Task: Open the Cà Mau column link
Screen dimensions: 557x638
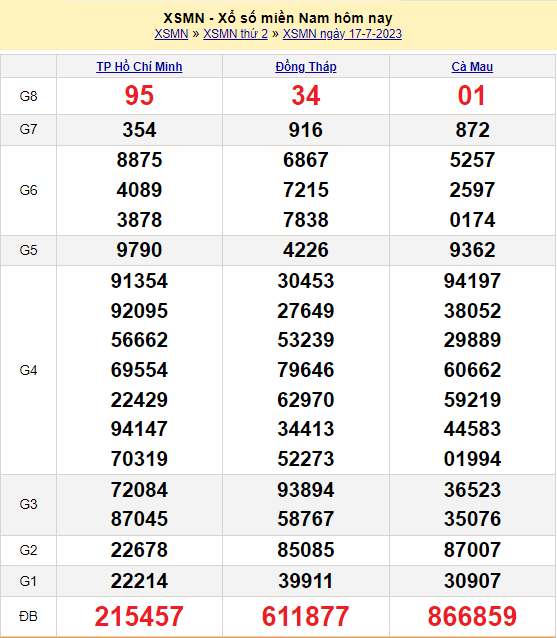Action: click(472, 66)
